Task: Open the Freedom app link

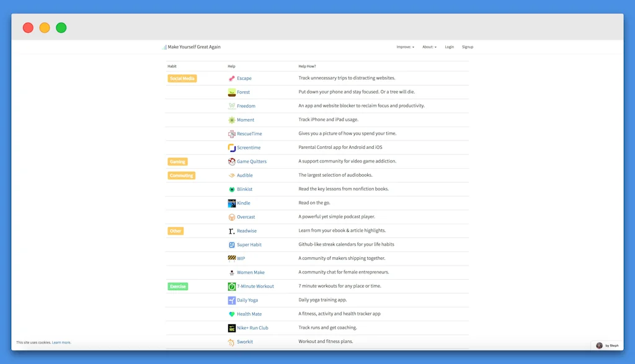Action: tap(246, 106)
